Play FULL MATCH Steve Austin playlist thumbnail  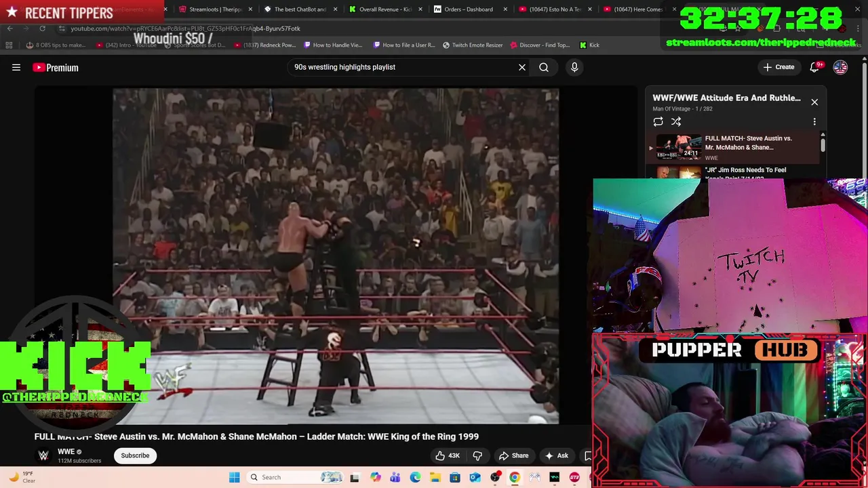(679, 146)
